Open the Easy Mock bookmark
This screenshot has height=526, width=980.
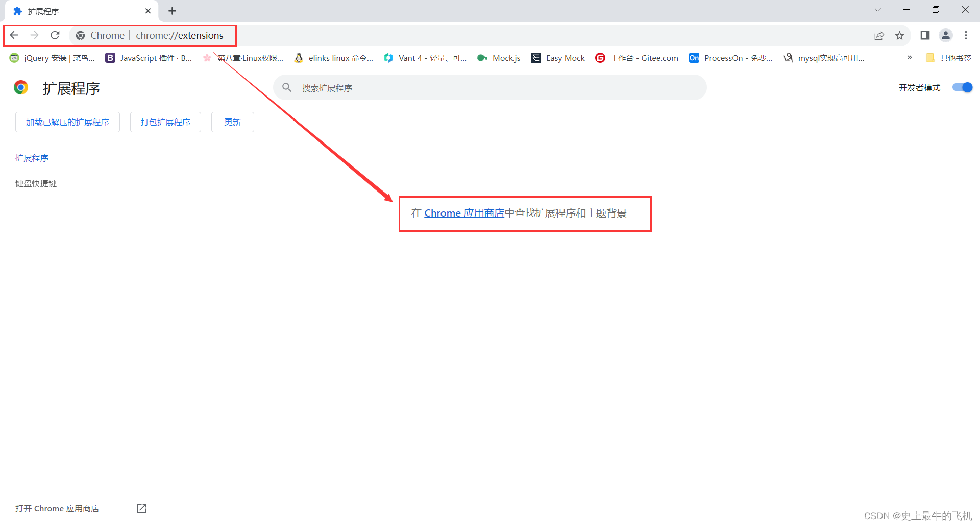558,58
